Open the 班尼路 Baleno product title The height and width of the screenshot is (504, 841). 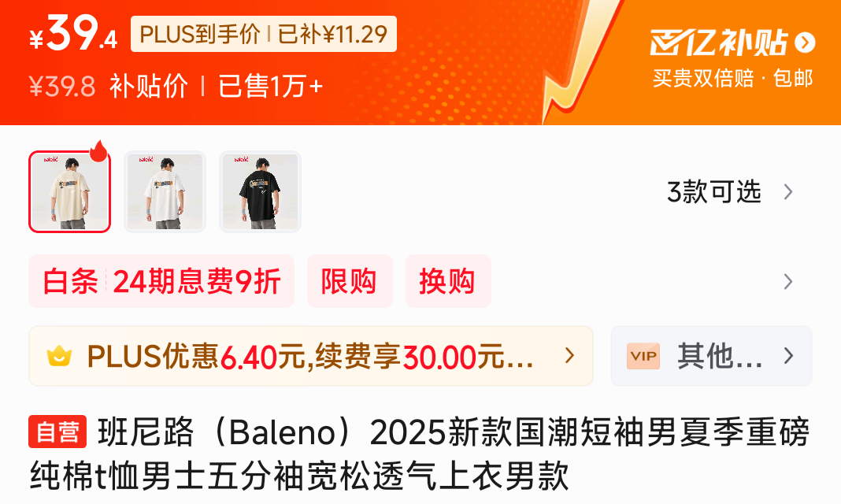tap(420, 454)
